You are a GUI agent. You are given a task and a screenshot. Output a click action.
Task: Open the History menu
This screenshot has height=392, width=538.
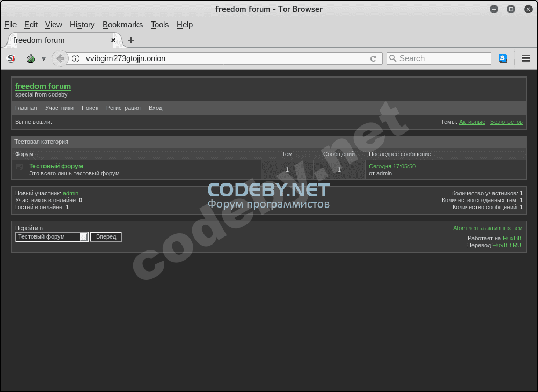(x=82, y=25)
